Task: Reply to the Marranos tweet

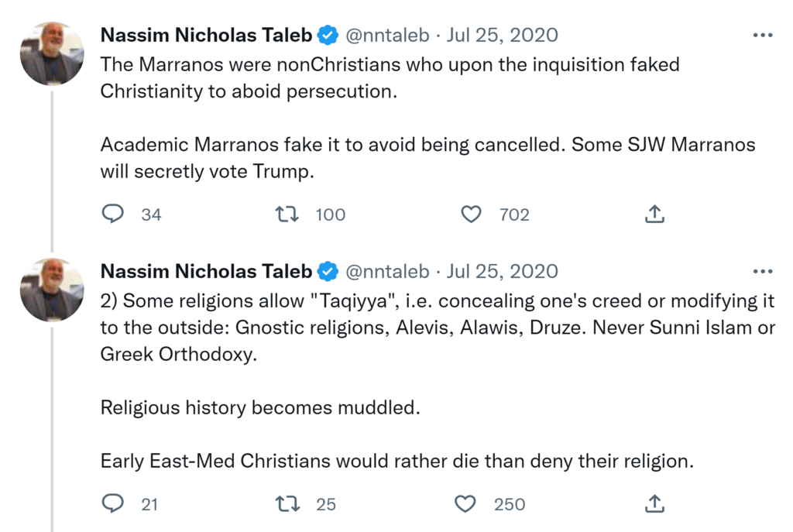Action: click(x=113, y=214)
